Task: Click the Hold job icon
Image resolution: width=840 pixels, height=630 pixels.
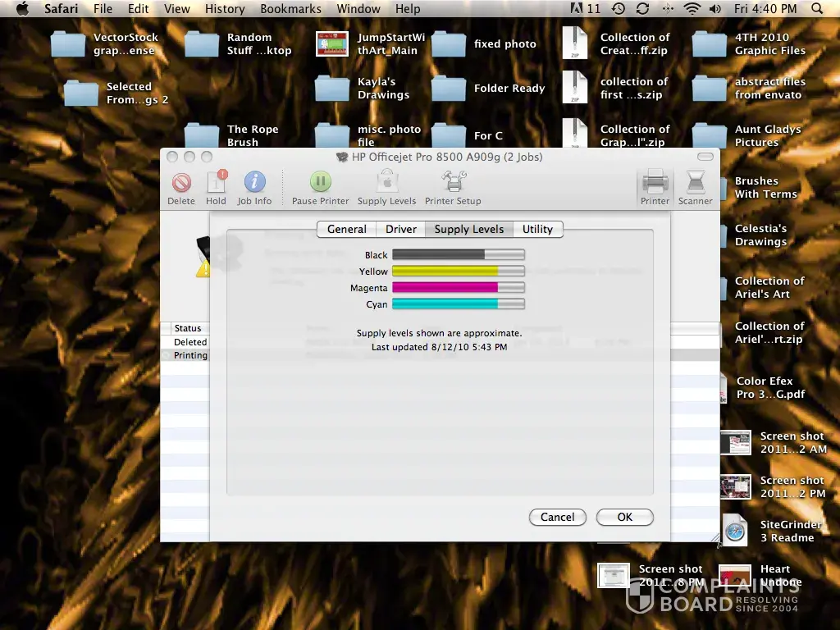Action: point(216,182)
